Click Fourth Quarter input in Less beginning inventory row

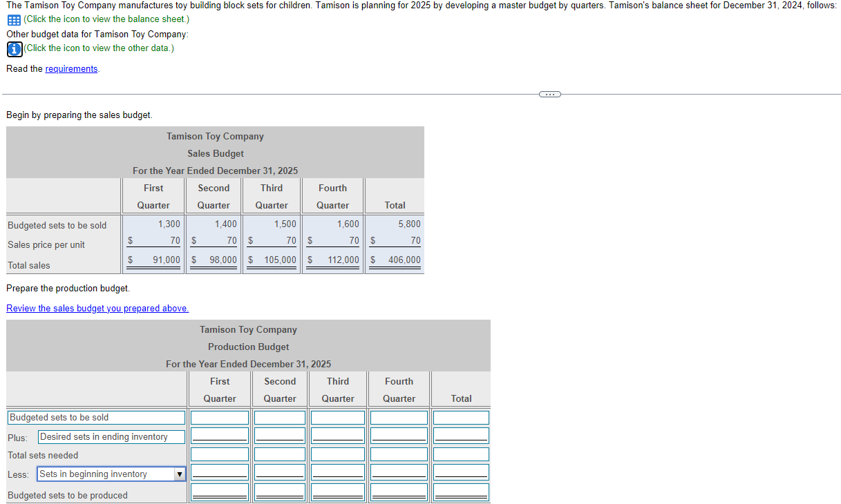(399, 472)
